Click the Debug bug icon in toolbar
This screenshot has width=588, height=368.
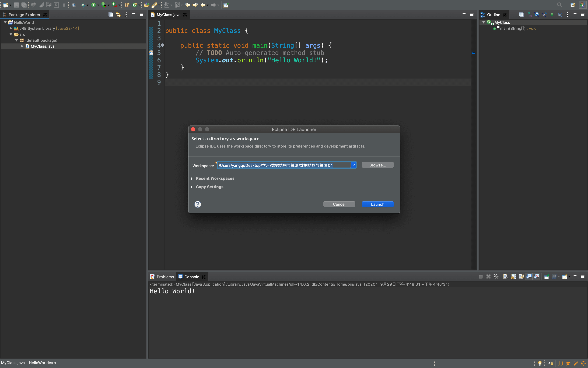pyautogui.click(x=83, y=5)
